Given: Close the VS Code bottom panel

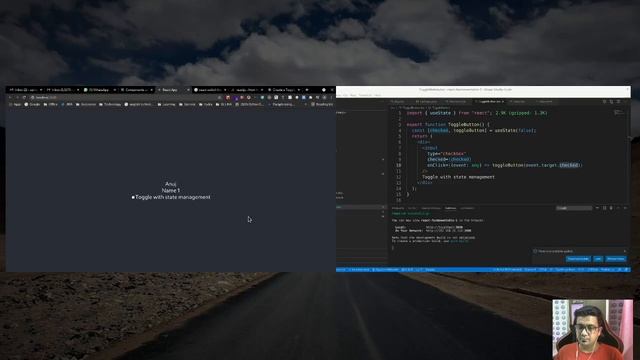Looking at the screenshot, I should point(626,208).
